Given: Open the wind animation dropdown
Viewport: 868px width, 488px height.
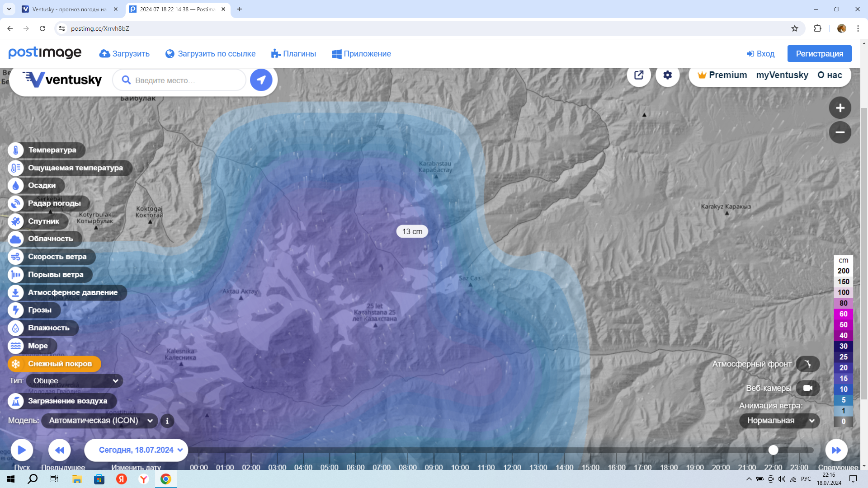Looking at the screenshot, I should (779, 421).
